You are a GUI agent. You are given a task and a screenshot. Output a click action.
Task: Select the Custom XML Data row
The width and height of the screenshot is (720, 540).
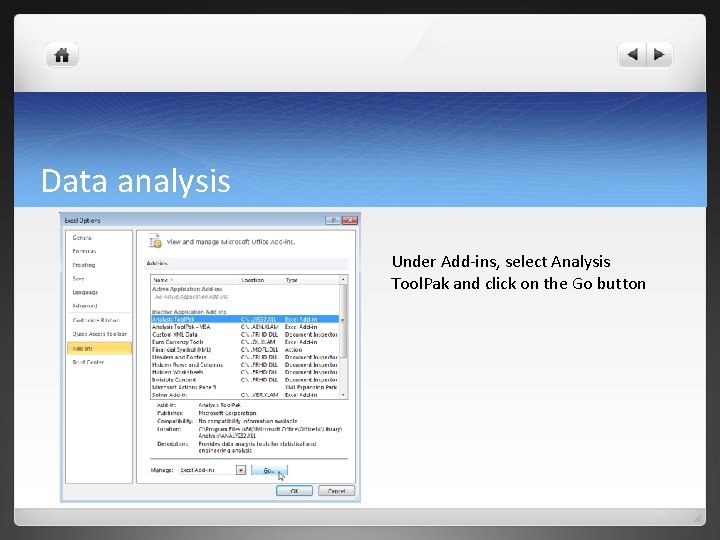click(245, 334)
